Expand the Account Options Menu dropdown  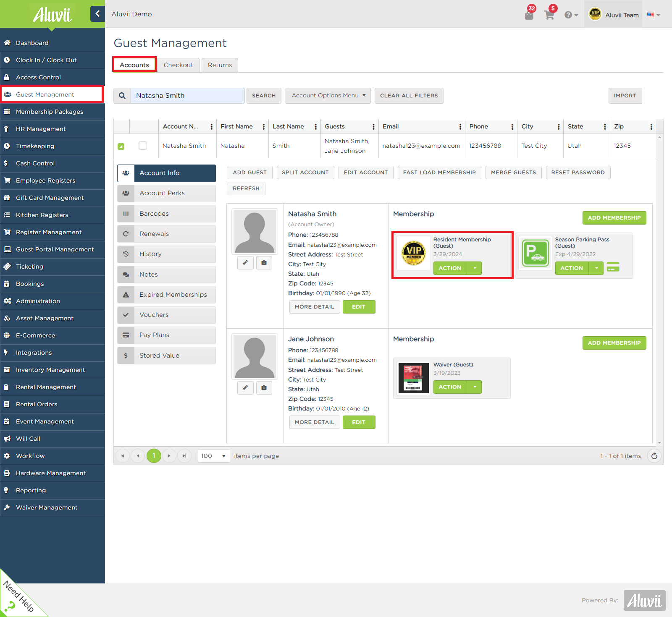point(328,96)
